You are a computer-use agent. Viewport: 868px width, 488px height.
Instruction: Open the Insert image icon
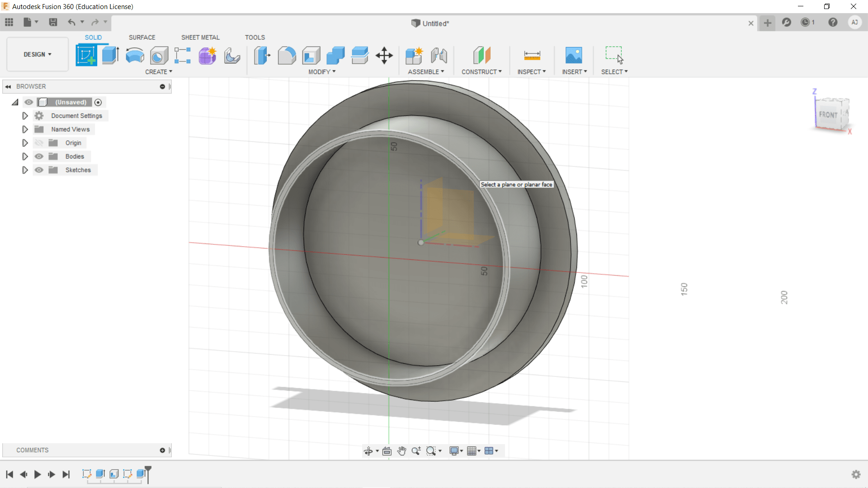[x=574, y=56]
